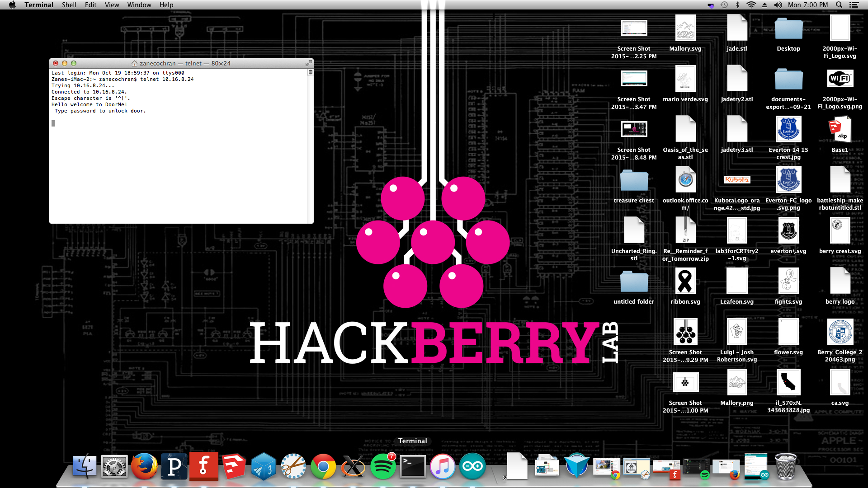This screenshot has height=488, width=868.
Task: Select the Base1 SketchUp file icon
Action: point(840,130)
